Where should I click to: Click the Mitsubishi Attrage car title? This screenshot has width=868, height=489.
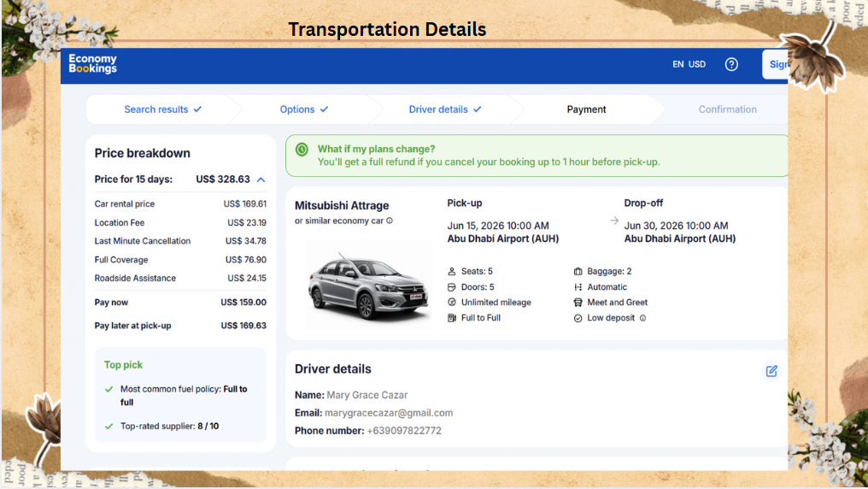click(x=342, y=205)
